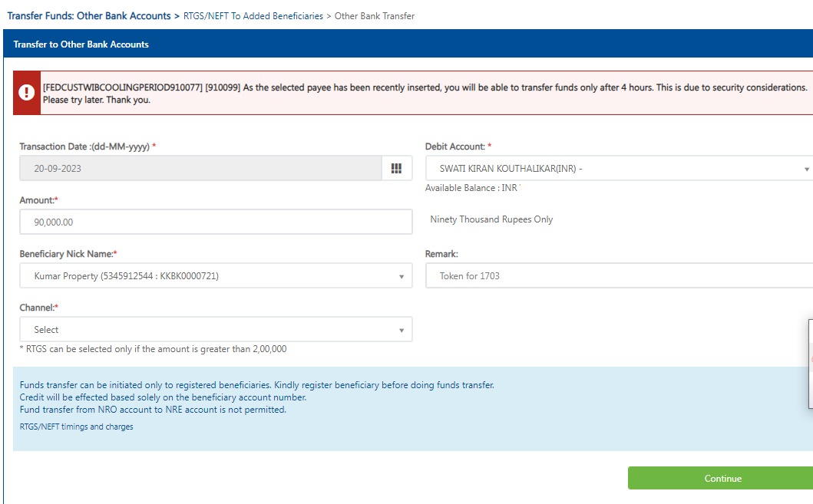Click the Amount field showing 90,000.00
Image resolution: width=813 pixels, height=504 pixels.
pyautogui.click(x=216, y=222)
